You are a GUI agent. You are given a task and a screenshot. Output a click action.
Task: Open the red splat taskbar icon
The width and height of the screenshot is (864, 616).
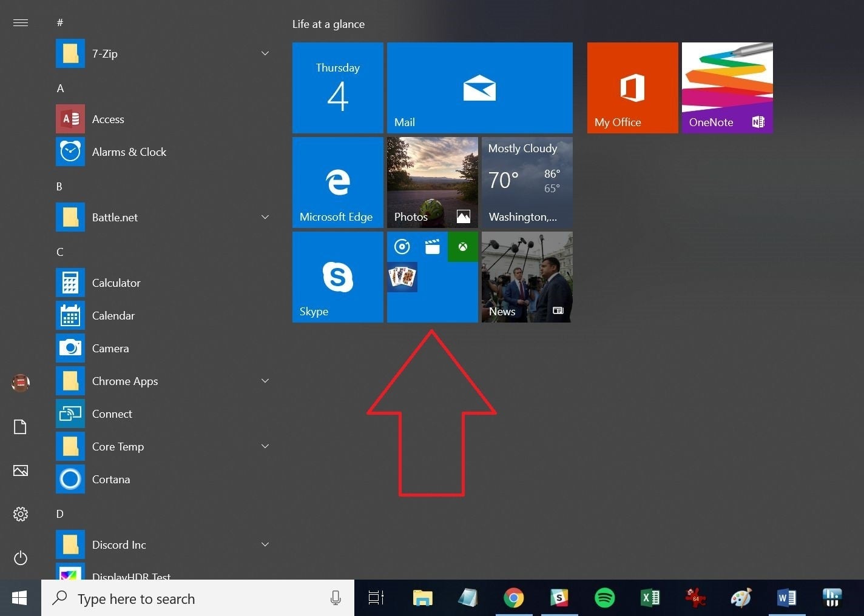tap(695, 598)
